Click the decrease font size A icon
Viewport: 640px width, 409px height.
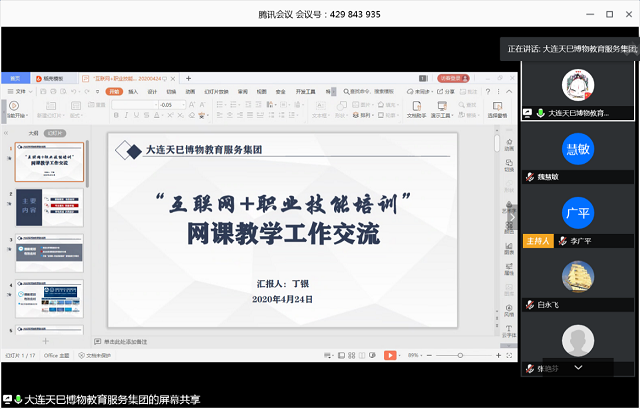202,105
